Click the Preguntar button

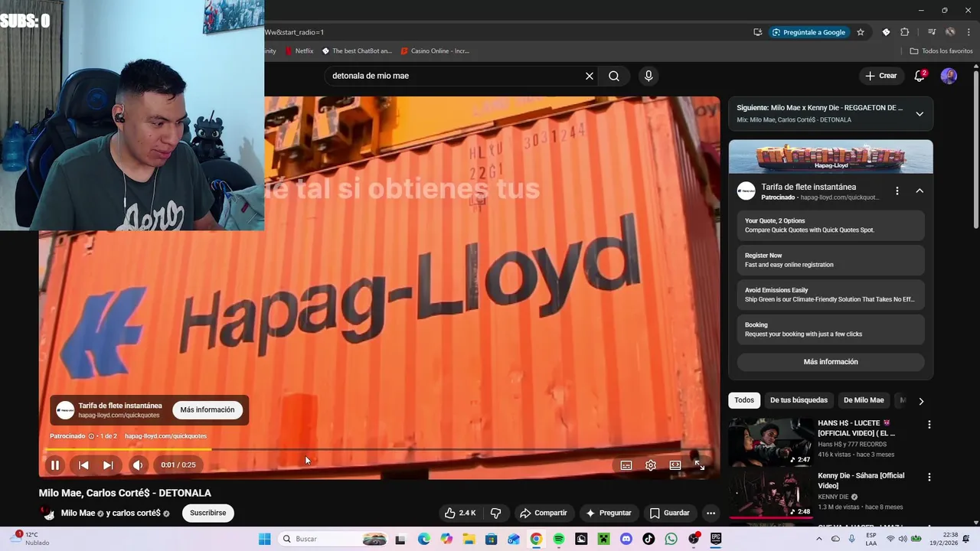tap(609, 513)
